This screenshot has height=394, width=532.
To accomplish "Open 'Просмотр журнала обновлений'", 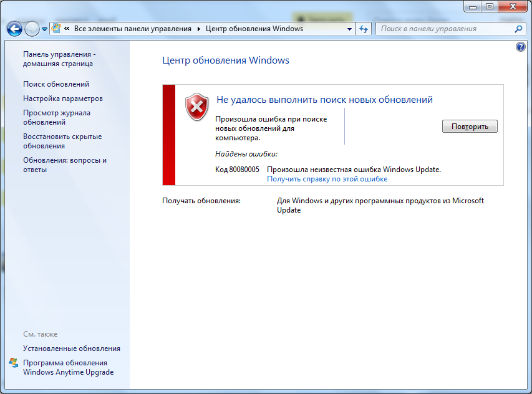I will coord(57,117).
